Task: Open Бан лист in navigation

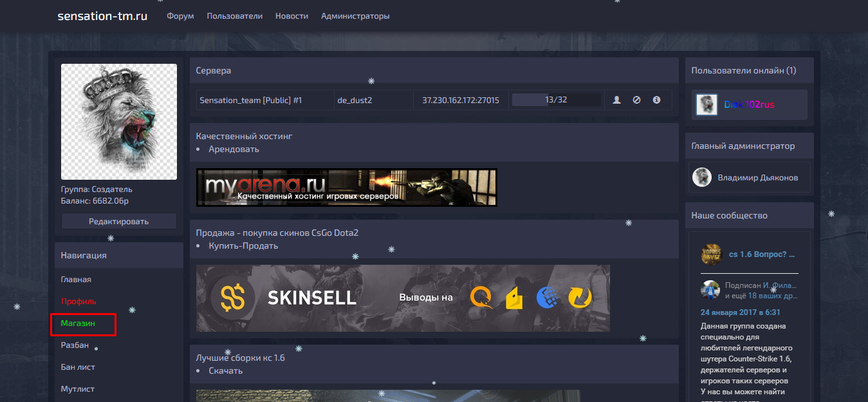Action: (x=78, y=367)
